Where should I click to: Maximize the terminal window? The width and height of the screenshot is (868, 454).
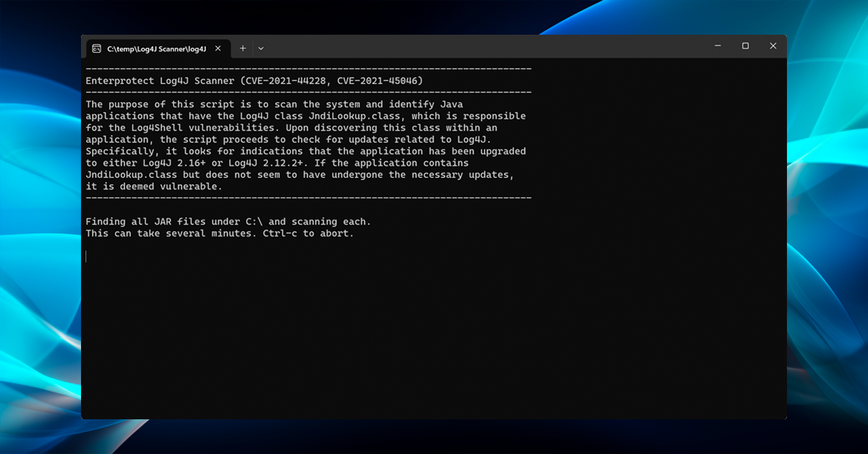point(745,46)
